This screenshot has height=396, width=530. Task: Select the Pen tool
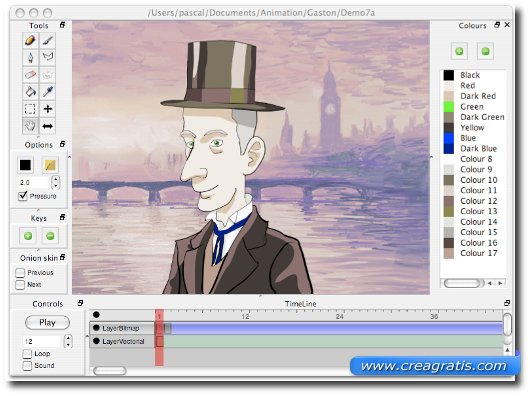click(x=30, y=57)
